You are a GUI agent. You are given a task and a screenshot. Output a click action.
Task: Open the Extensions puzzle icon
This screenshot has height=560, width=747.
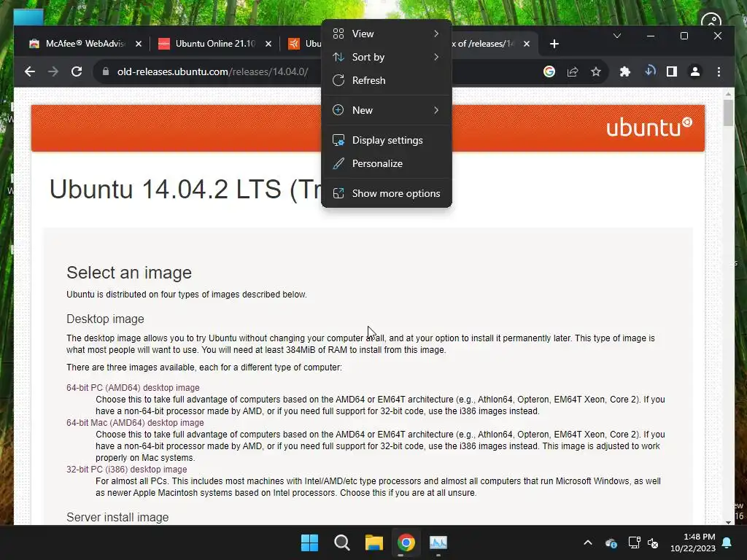(x=624, y=71)
